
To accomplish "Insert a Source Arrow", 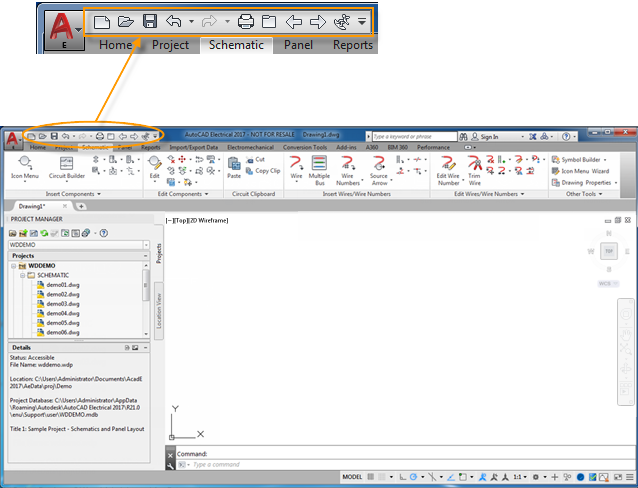I will (379, 170).
